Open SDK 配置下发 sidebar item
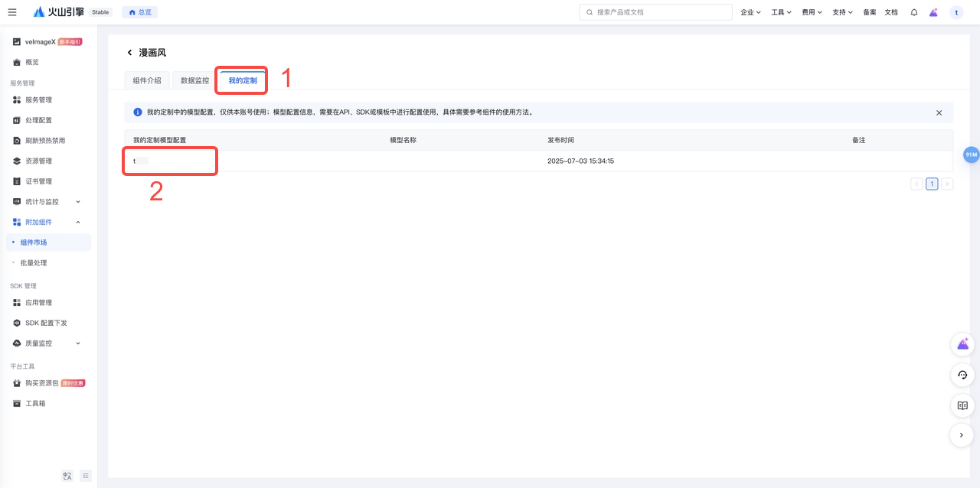The image size is (980, 488). pyautogui.click(x=46, y=323)
